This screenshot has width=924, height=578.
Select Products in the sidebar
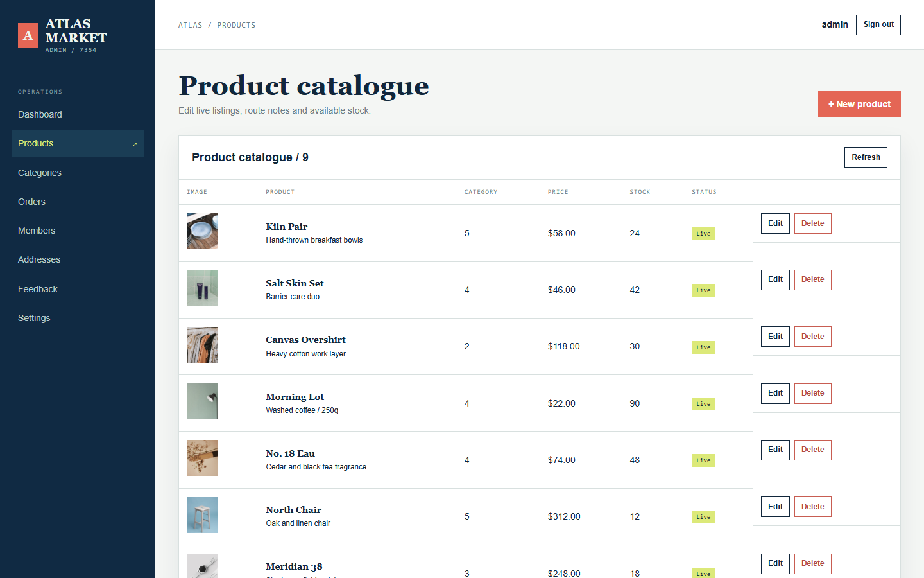click(78, 143)
